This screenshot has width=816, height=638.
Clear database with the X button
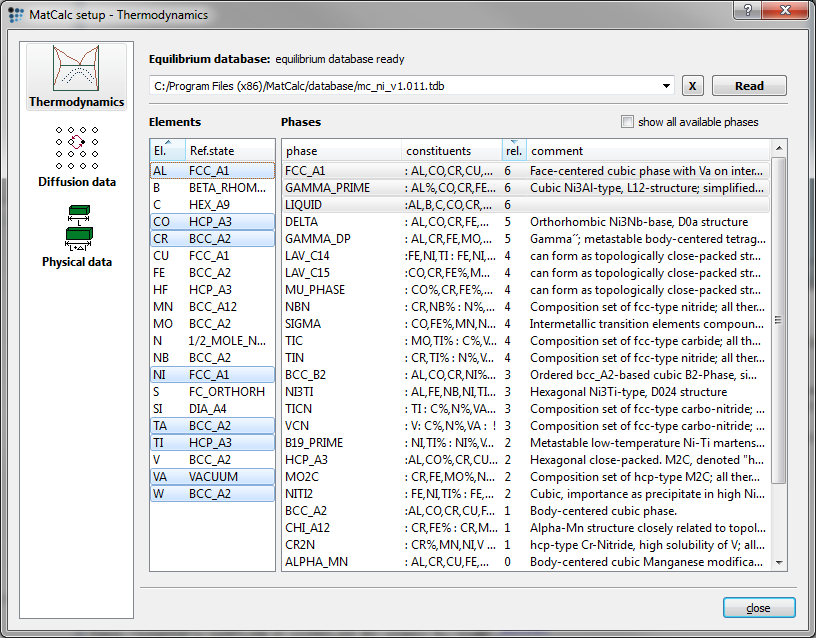tap(692, 86)
